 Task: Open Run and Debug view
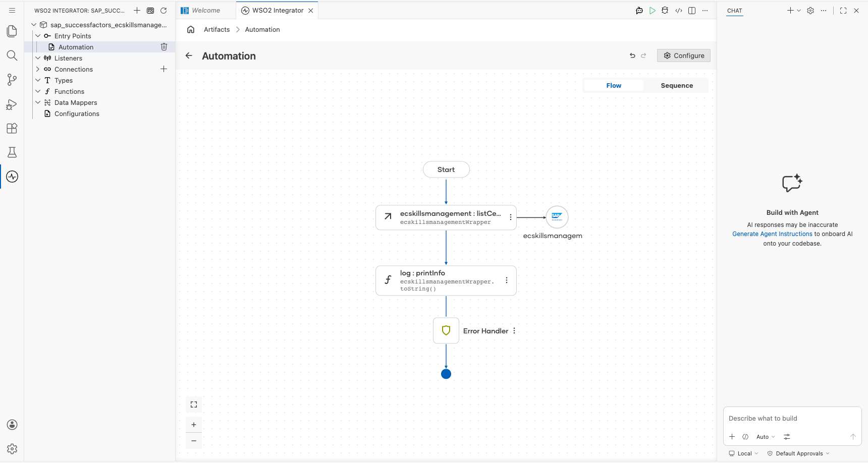pyautogui.click(x=12, y=104)
